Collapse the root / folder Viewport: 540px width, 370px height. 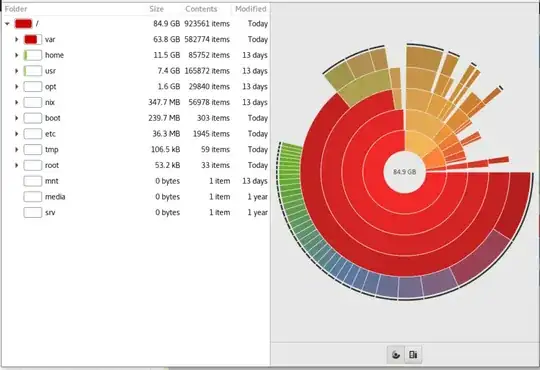coord(7,24)
